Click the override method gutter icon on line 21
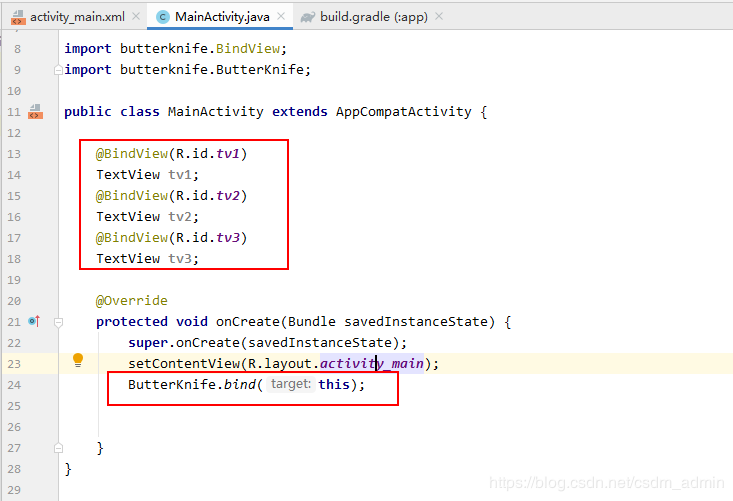 pos(34,321)
